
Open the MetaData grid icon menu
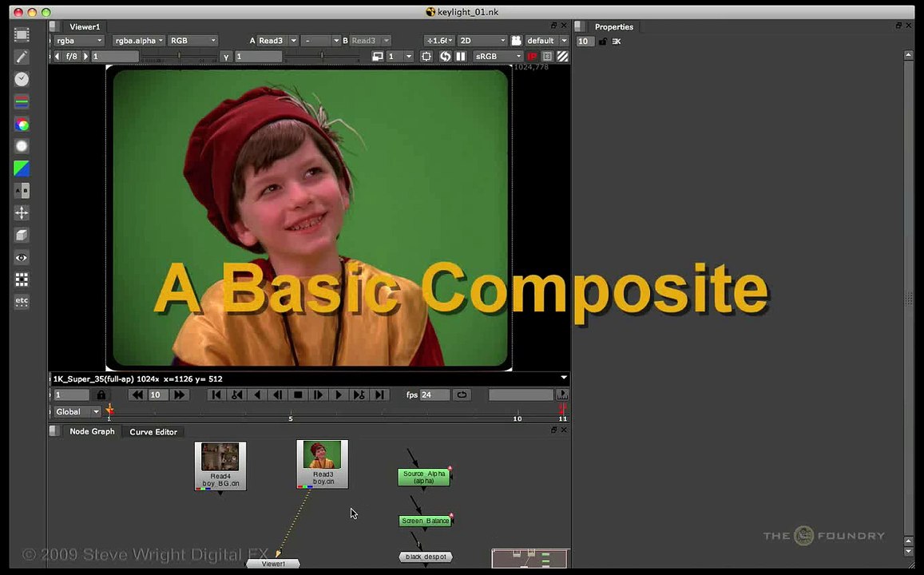[22, 280]
